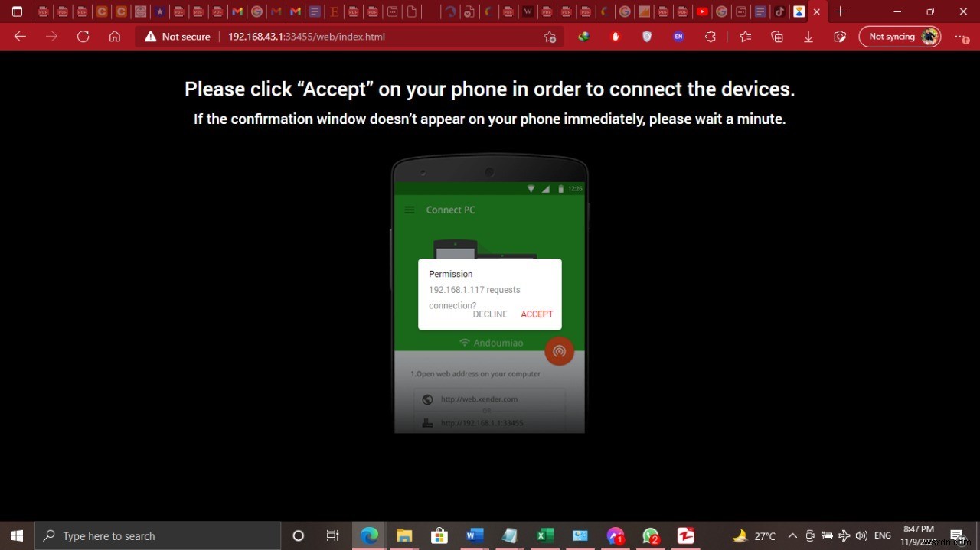
Task: Open the Settings and more menu
Action: click(x=959, y=36)
